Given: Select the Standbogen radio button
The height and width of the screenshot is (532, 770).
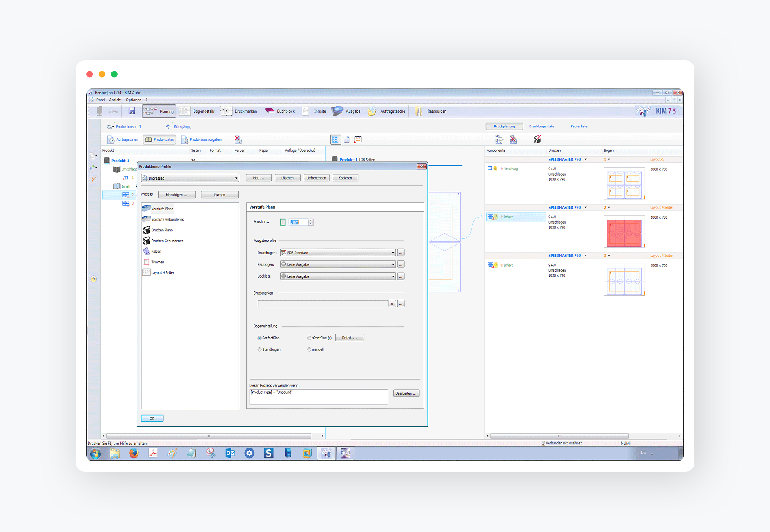Looking at the screenshot, I should point(259,349).
